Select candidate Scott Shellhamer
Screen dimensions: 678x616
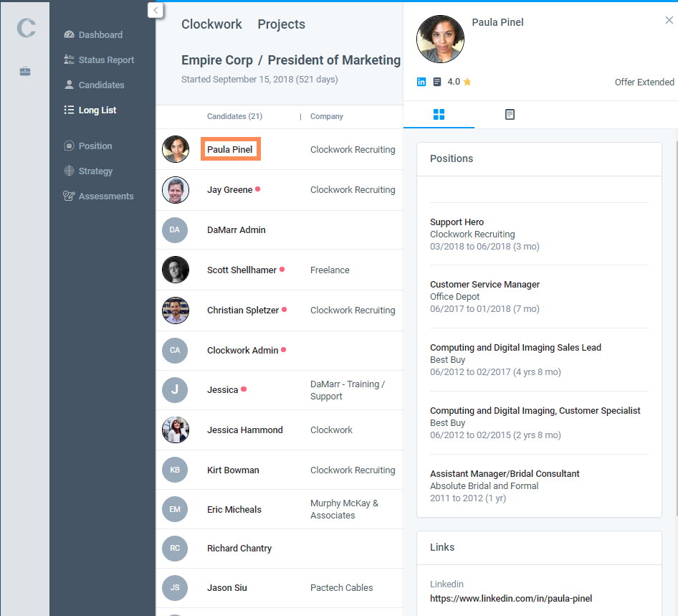pos(242,270)
